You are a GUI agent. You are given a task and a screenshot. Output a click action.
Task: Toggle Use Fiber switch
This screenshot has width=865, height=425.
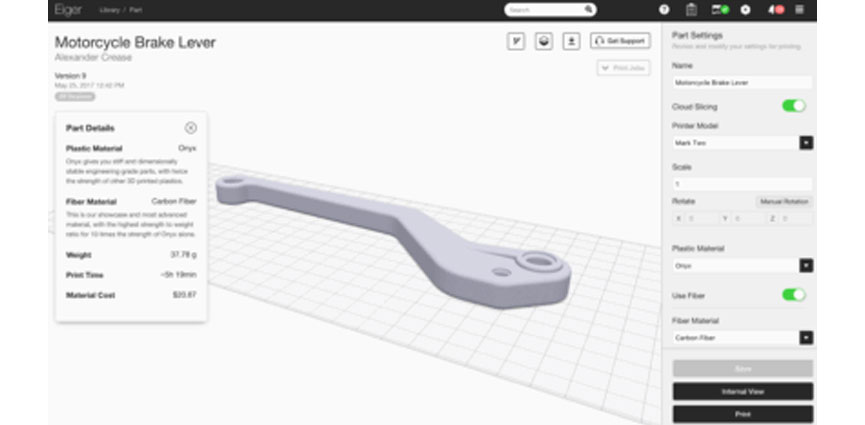[x=794, y=295]
